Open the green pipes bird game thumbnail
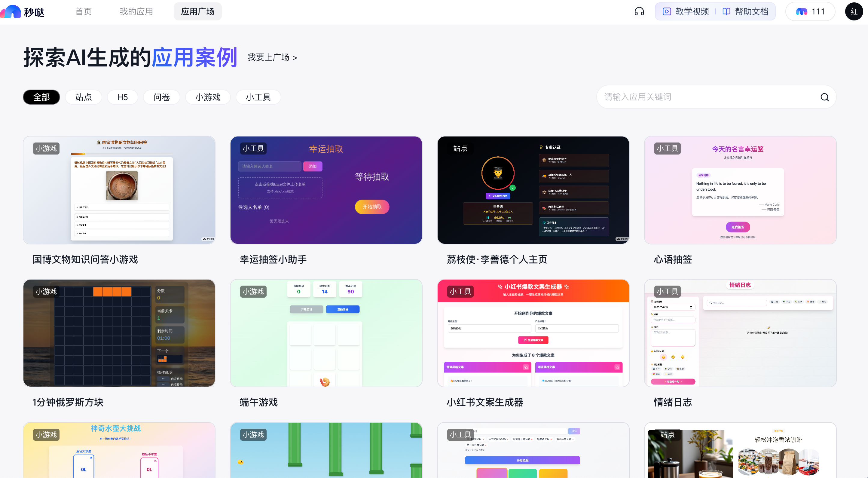Image resolution: width=868 pixels, height=478 pixels. tap(326, 450)
